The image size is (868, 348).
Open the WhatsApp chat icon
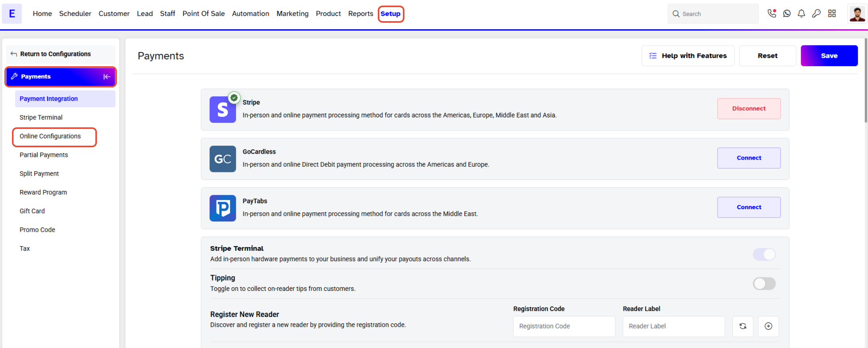[x=787, y=14]
